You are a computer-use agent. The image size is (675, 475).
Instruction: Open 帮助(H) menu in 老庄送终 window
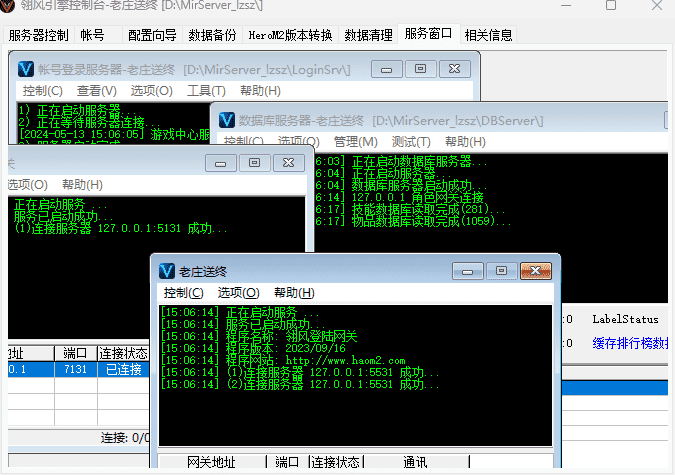[x=294, y=293]
